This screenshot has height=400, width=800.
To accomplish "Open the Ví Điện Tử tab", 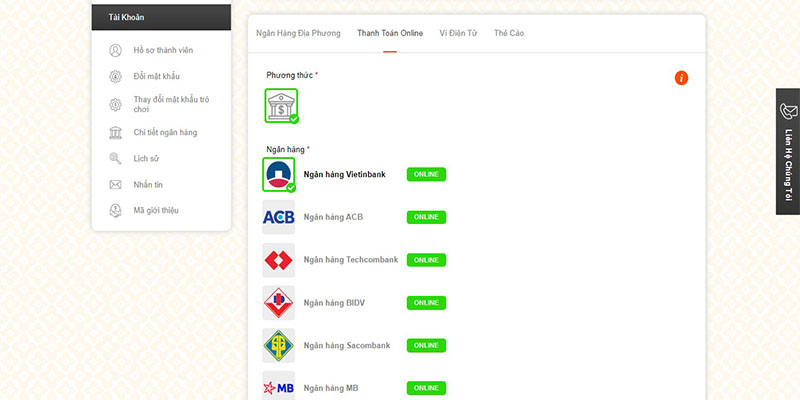I will (458, 33).
